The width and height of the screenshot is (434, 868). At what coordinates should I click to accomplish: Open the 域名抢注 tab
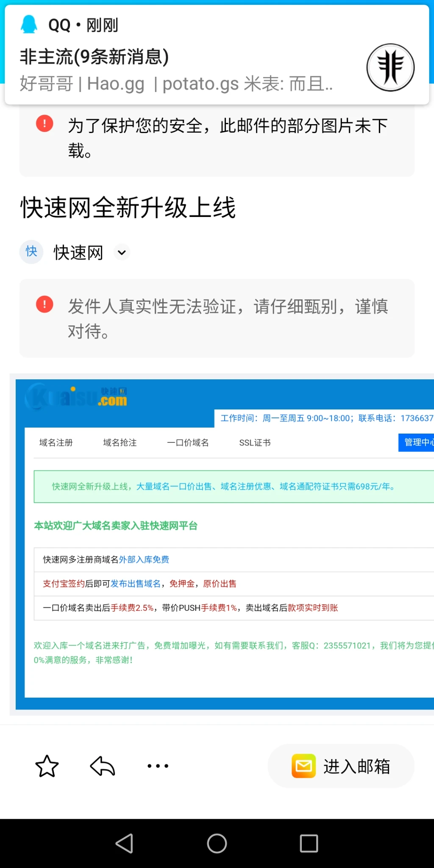click(120, 442)
